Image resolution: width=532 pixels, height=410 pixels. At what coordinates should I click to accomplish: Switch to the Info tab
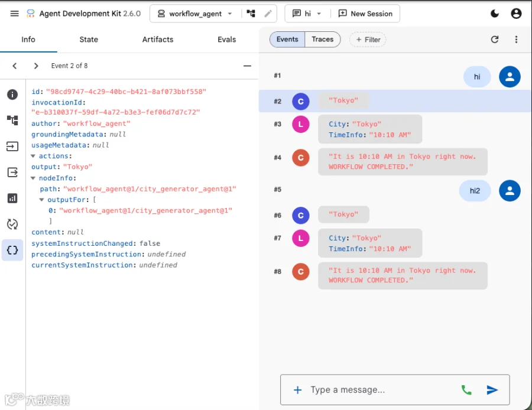[28, 40]
